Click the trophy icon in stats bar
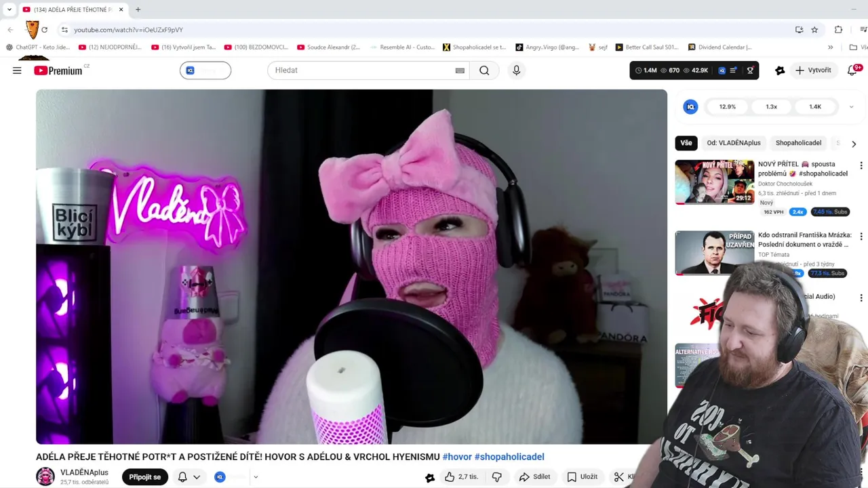Viewport: 868px width, 488px height. click(x=750, y=70)
